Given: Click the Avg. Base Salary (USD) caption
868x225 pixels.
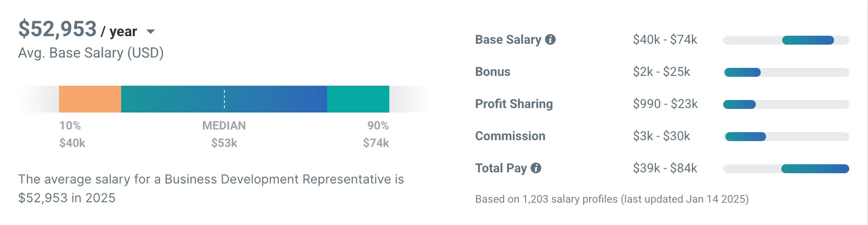Looking at the screenshot, I should click(x=91, y=53).
